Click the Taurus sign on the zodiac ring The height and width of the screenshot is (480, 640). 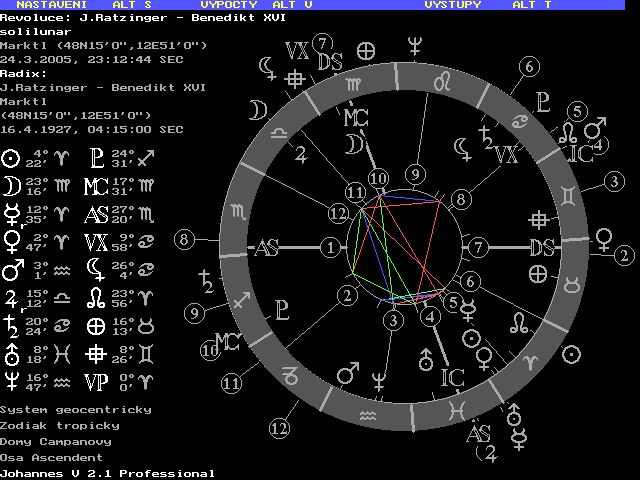[x=572, y=285]
